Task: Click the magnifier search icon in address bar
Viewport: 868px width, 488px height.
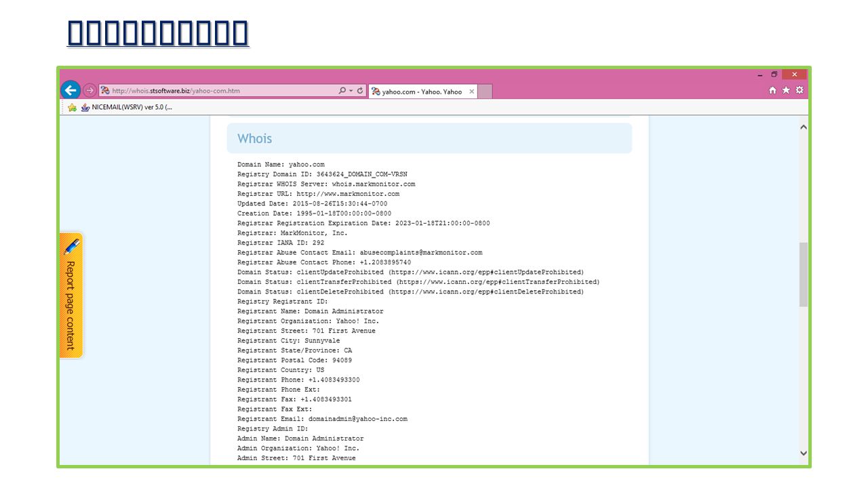Action: [x=342, y=91]
